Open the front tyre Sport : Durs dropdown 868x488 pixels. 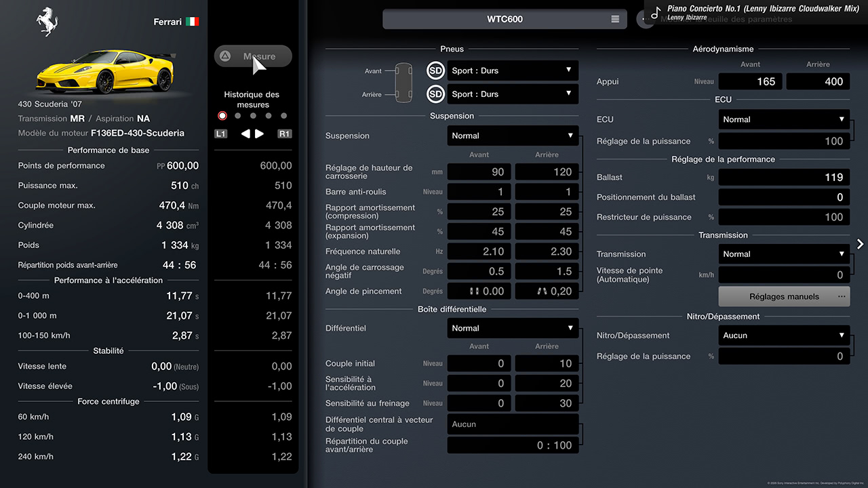click(x=513, y=70)
